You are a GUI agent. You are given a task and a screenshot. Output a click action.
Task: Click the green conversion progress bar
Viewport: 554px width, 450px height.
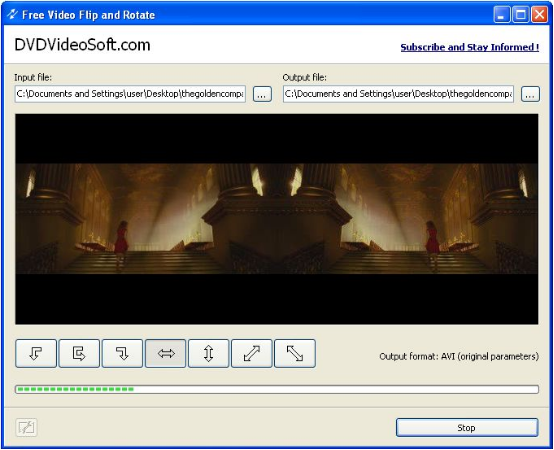pos(277,389)
